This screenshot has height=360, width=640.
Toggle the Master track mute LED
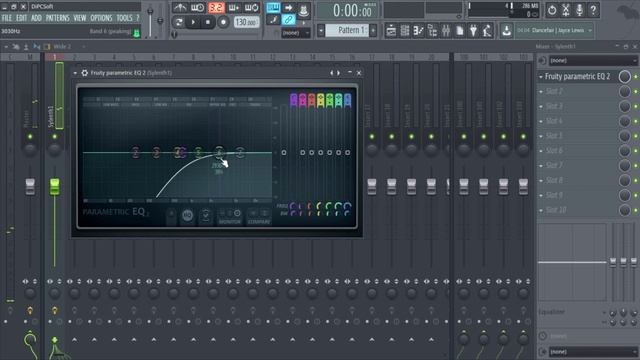[30, 136]
